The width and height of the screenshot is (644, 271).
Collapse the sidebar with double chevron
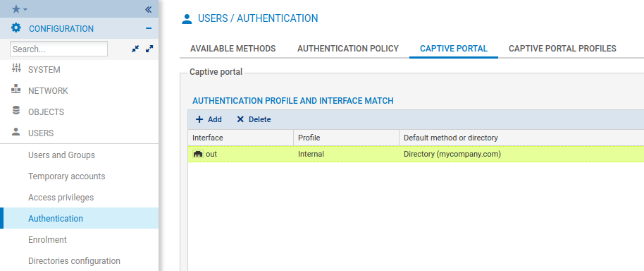click(148, 9)
